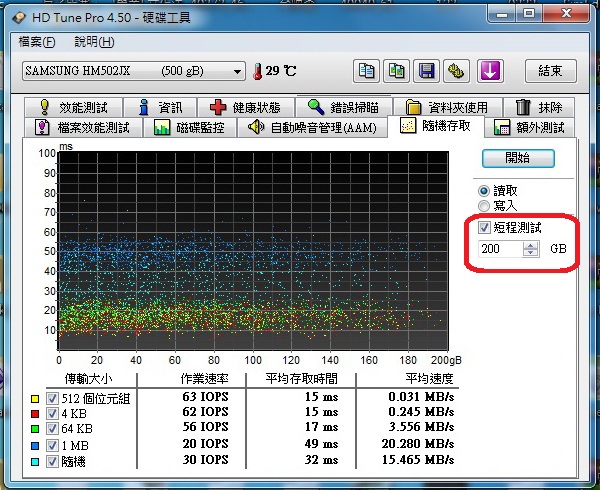This screenshot has width=600, height=490.
Task: Select the 寫入 write radio button
Action: [x=484, y=206]
